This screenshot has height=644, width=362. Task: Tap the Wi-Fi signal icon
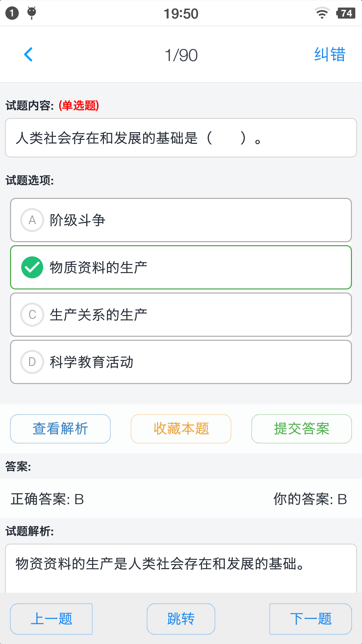(x=322, y=13)
